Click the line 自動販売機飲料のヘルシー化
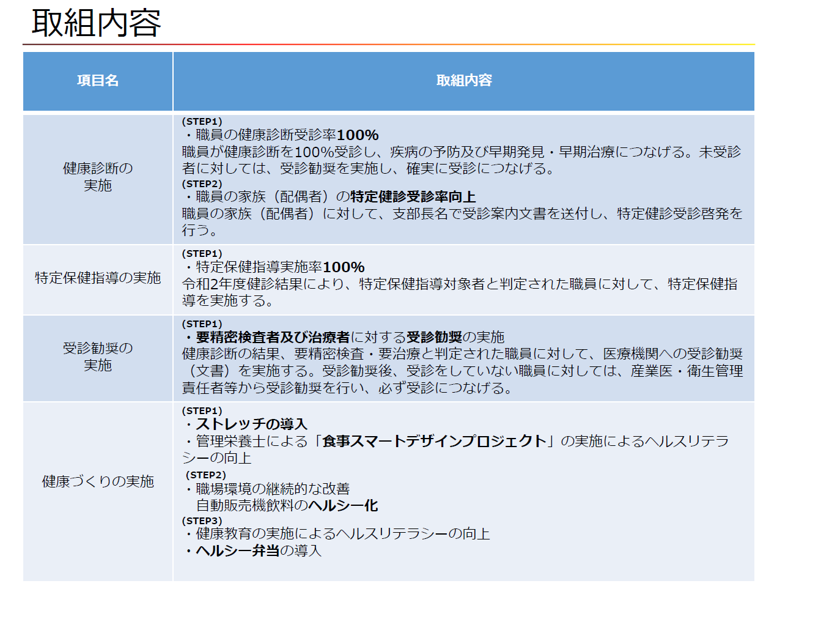 (x=287, y=505)
